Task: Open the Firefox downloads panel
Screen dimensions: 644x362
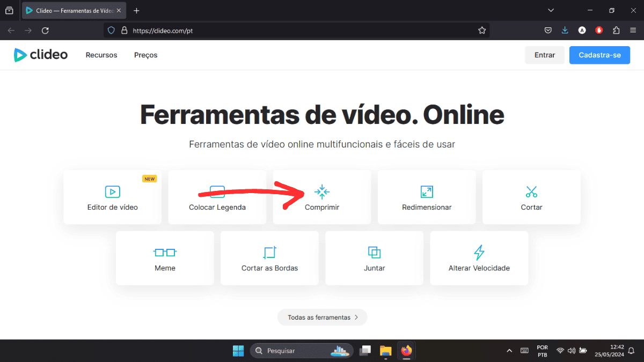Action: (565, 31)
